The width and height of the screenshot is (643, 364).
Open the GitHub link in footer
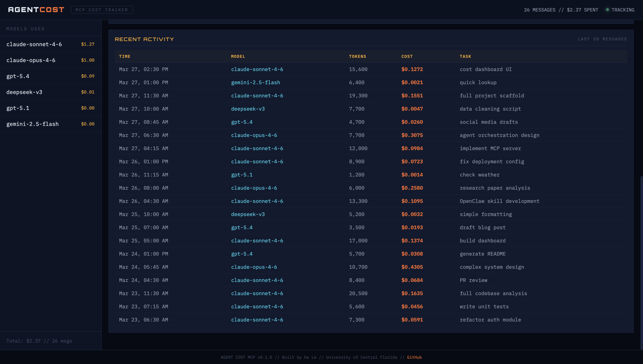coord(414,357)
